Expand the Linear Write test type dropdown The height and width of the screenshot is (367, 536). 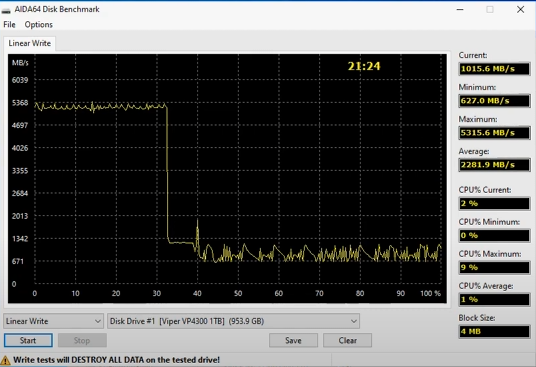(54, 321)
